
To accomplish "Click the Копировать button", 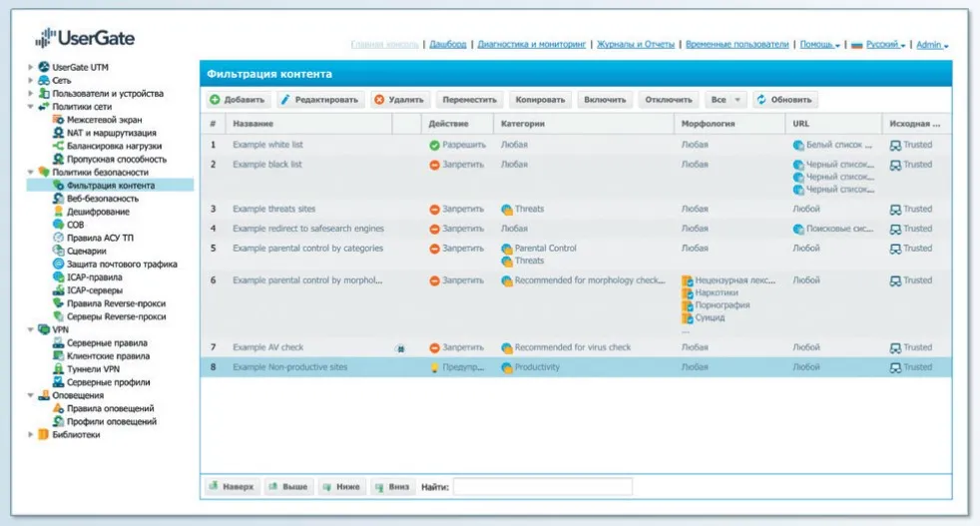I will pyautogui.click(x=540, y=100).
